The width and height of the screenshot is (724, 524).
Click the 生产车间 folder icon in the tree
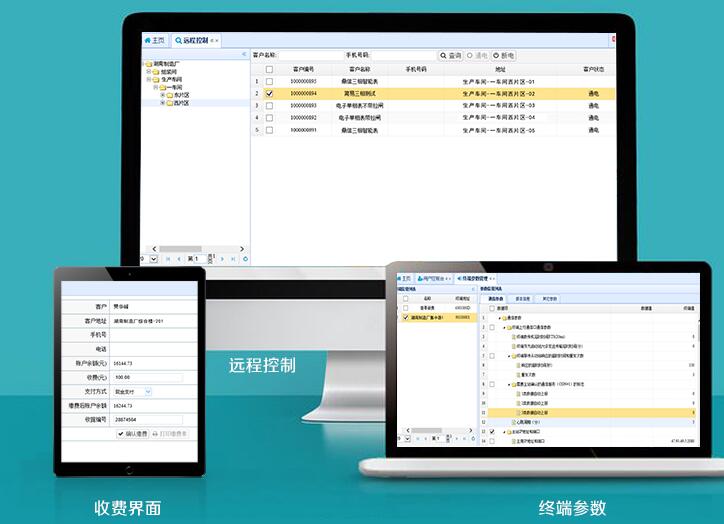click(156, 79)
